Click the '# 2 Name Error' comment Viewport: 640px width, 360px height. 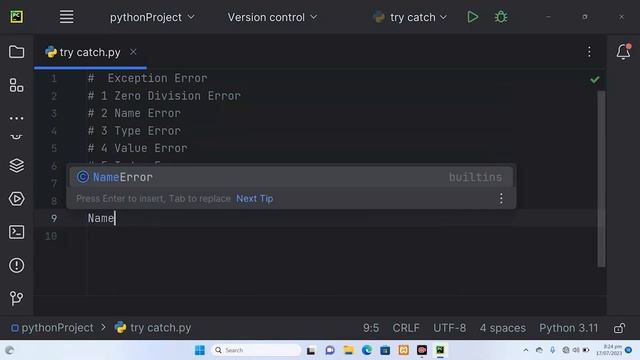(x=134, y=113)
